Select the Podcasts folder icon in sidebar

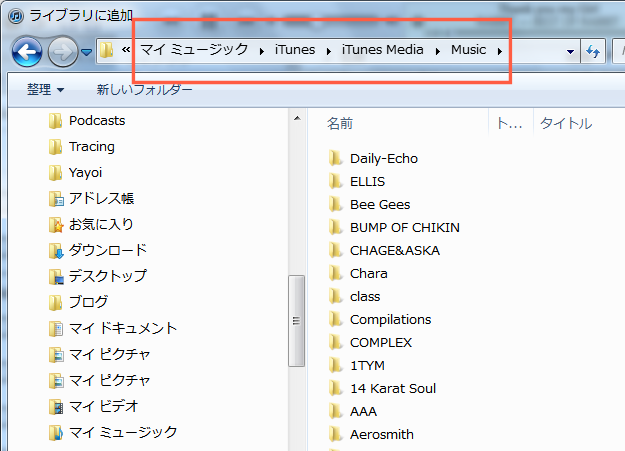pyautogui.click(x=56, y=121)
